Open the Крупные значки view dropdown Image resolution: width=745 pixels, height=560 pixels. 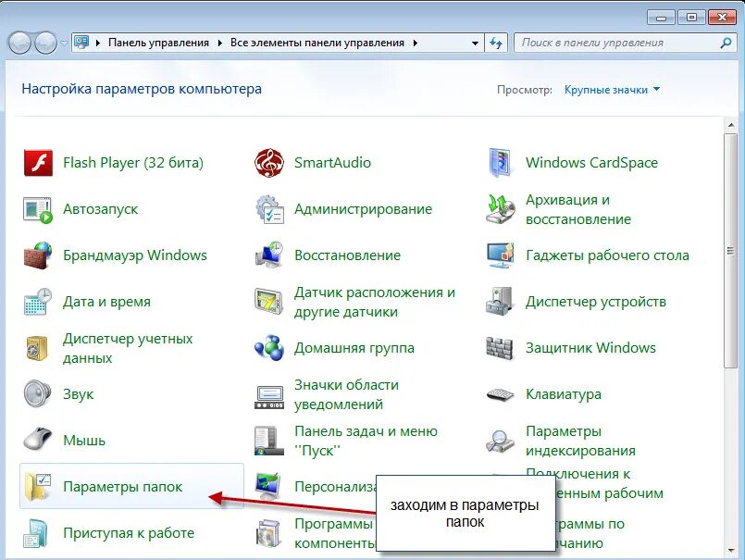(612, 90)
